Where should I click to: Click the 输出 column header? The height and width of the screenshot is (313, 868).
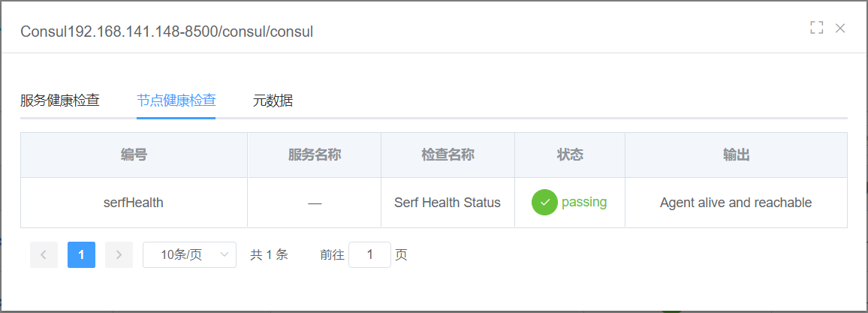737,155
